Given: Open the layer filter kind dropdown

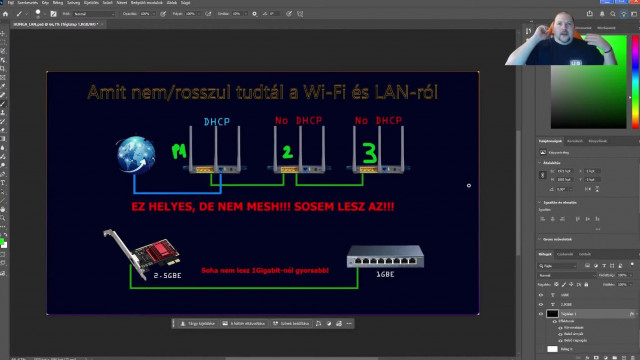Looking at the screenshot, I should (x=558, y=266).
